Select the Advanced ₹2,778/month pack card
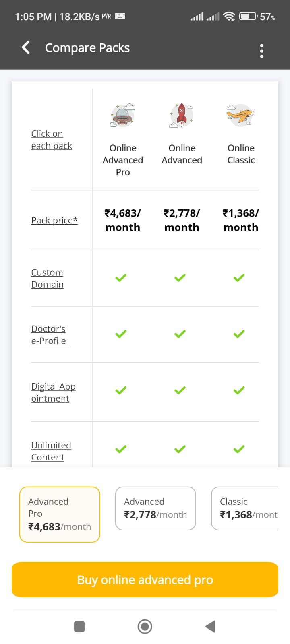 (155, 508)
